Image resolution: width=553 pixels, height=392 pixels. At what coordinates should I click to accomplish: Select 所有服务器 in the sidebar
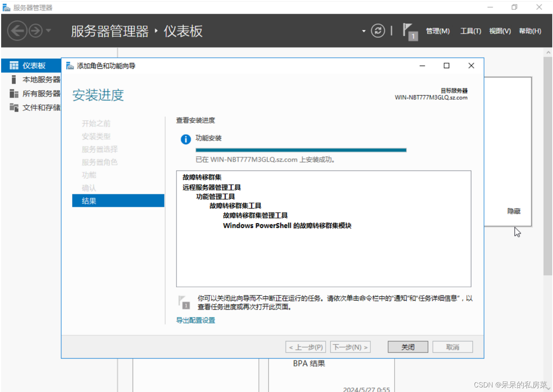pyautogui.click(x=31, y=94)
